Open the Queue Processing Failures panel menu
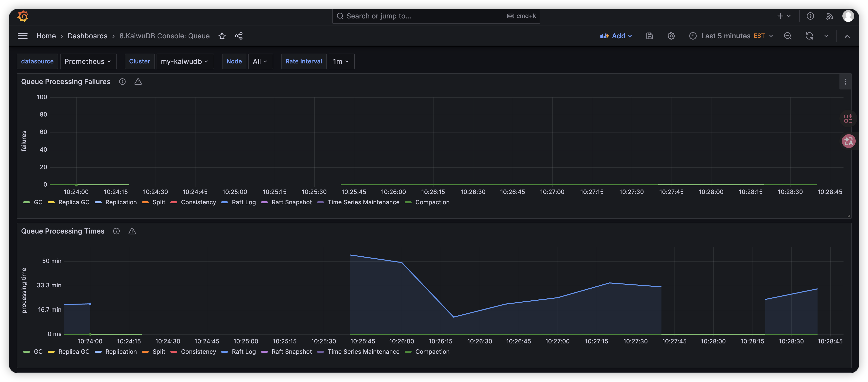Viewport: 868px width, 382px height. click(x=845, y=82)
